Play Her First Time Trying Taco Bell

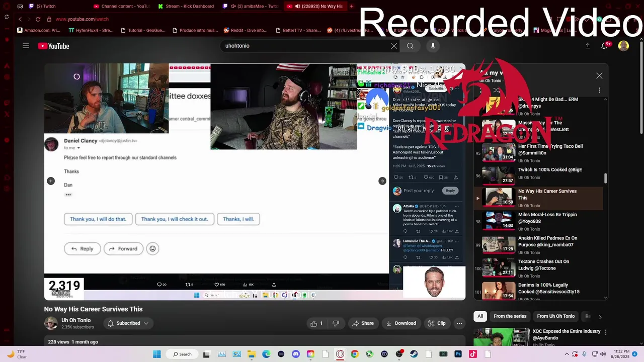tap(539, 153)
